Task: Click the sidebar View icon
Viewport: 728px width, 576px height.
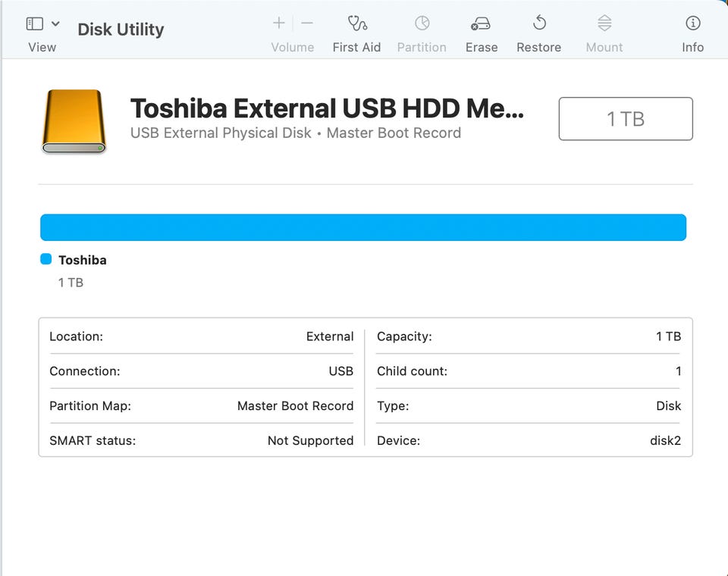Action: 35,23
